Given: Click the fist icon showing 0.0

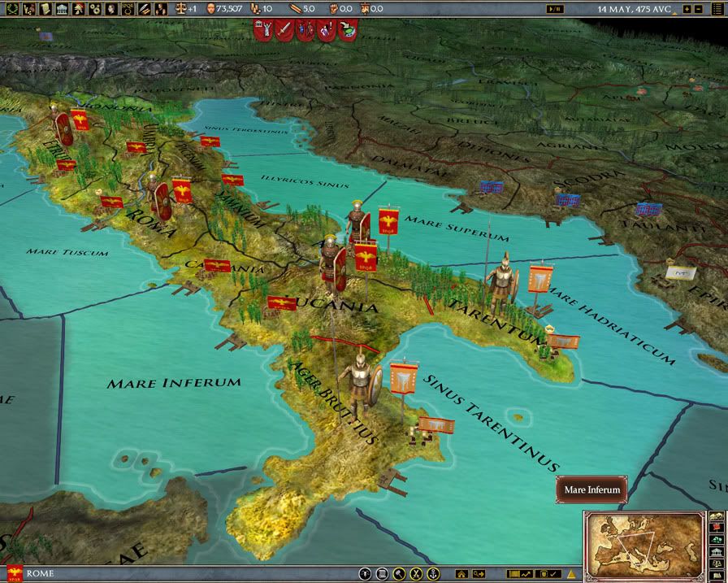Looking at the screenshot, I should click(333, 8).
